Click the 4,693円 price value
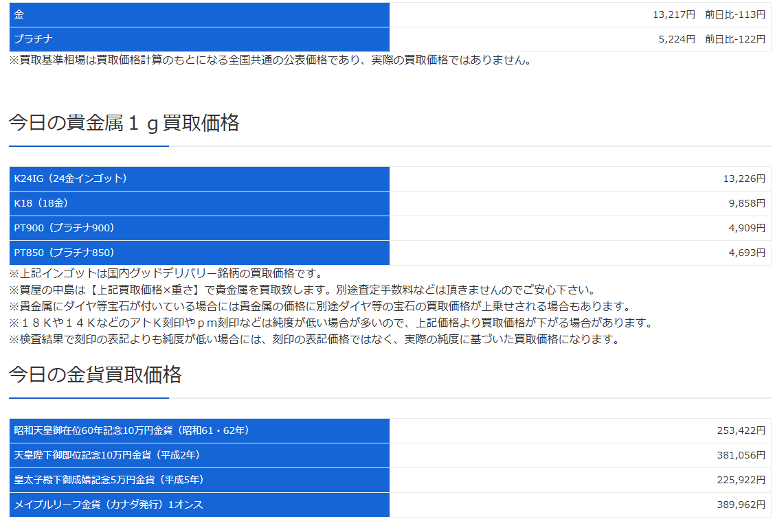Viewport: 775px width, 532px height. coord(747,253)
